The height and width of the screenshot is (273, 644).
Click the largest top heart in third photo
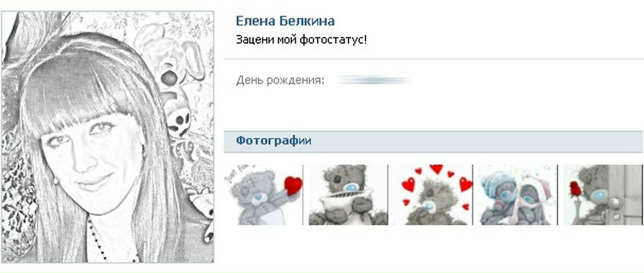(436, 169)
